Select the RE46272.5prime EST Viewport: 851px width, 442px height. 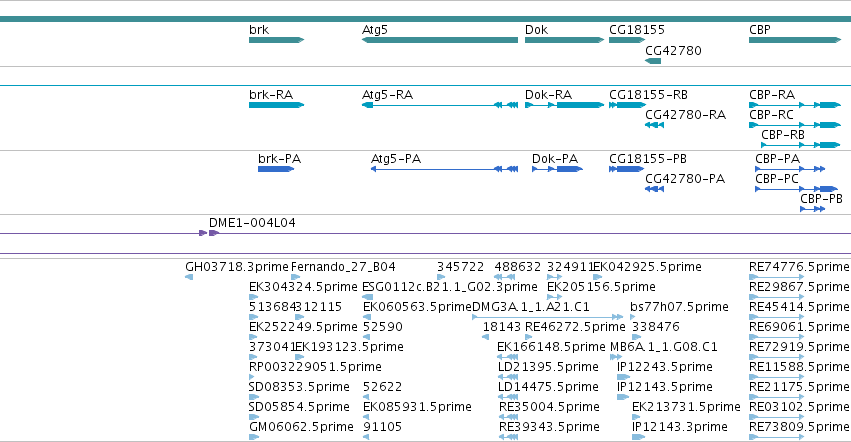pos(529,337)
